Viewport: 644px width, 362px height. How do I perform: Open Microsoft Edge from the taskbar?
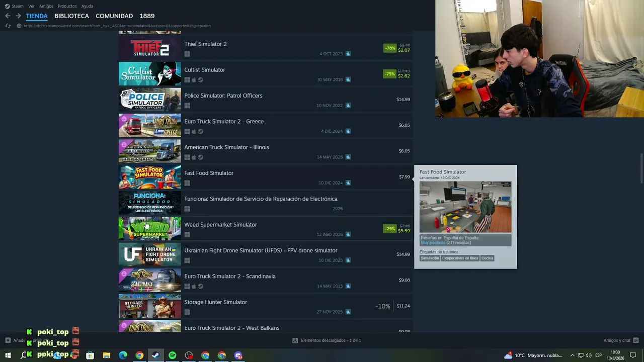coord(123,355)
